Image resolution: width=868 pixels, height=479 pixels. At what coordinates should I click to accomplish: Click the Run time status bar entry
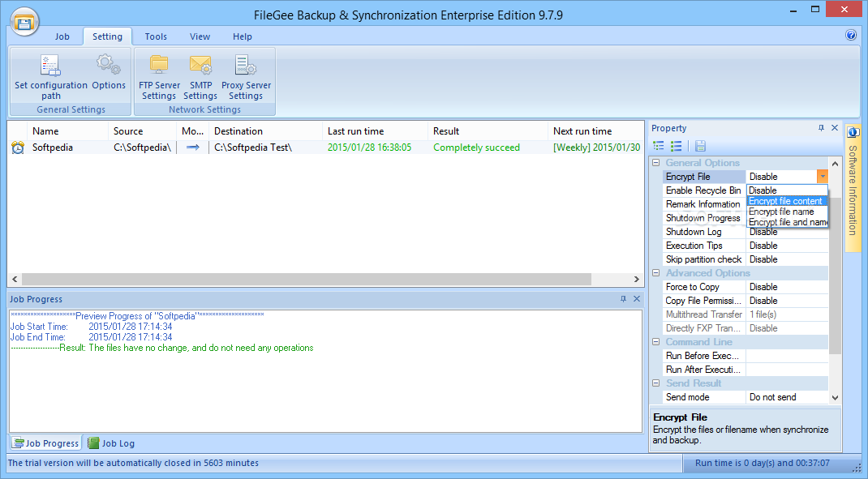coord(763,463)
